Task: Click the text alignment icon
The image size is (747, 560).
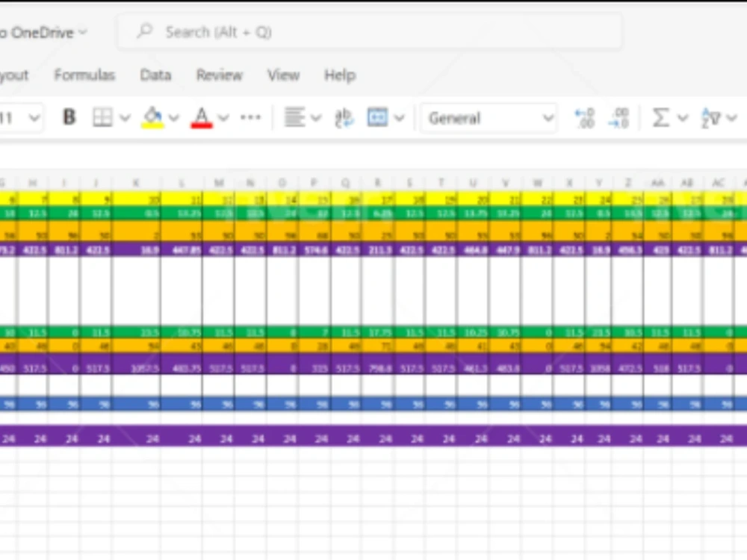Action: pos(294,117)
